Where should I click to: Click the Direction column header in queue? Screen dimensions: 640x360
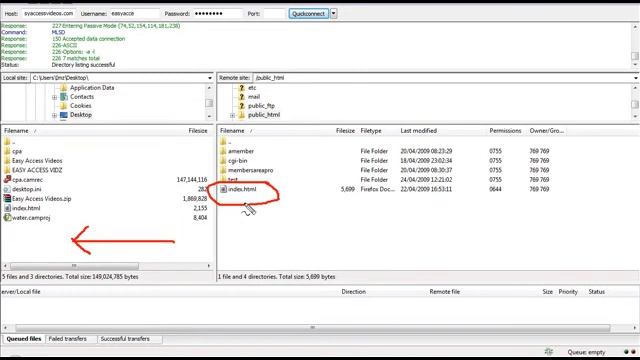[x=353, y=292]
